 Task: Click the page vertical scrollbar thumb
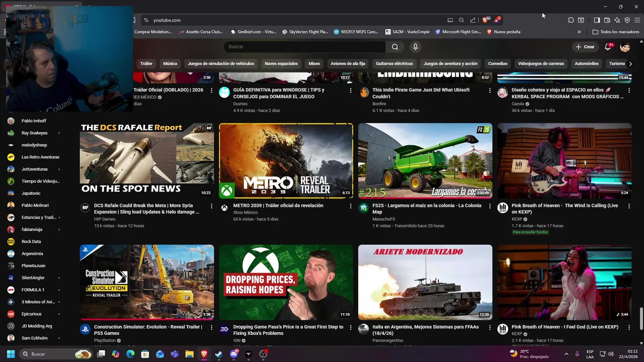tap(641, 318)
